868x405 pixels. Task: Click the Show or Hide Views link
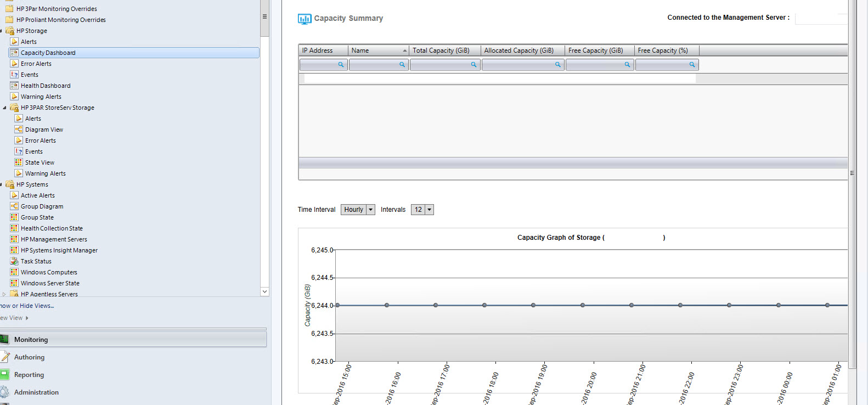click(27, 306)
